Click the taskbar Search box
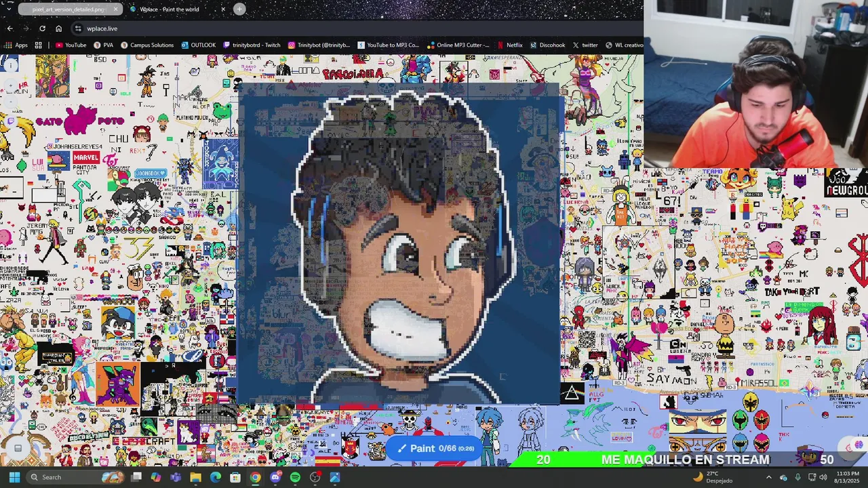The width and height of the screenshot is (868, 488). tap(77, 477)
